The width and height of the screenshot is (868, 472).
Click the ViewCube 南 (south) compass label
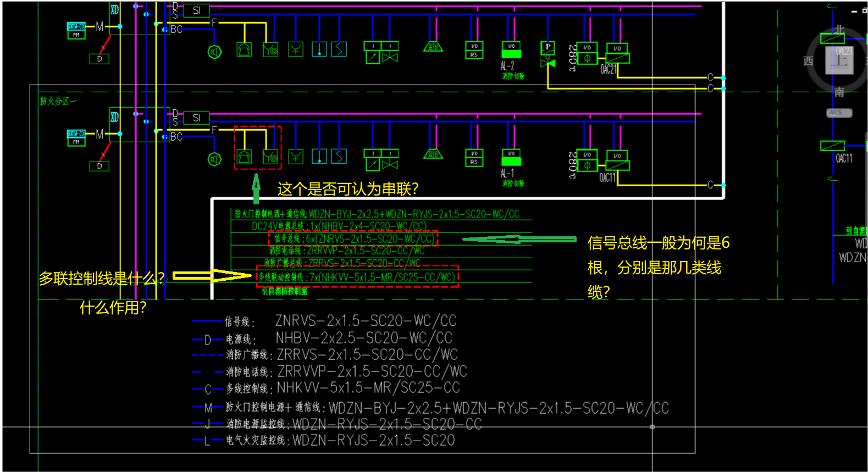(x=839, y=92)
